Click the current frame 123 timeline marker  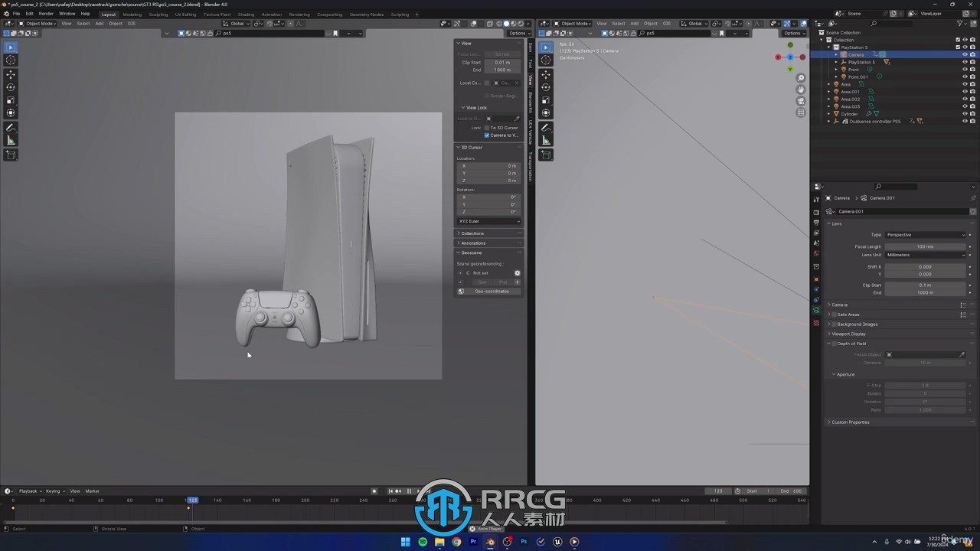192,500
